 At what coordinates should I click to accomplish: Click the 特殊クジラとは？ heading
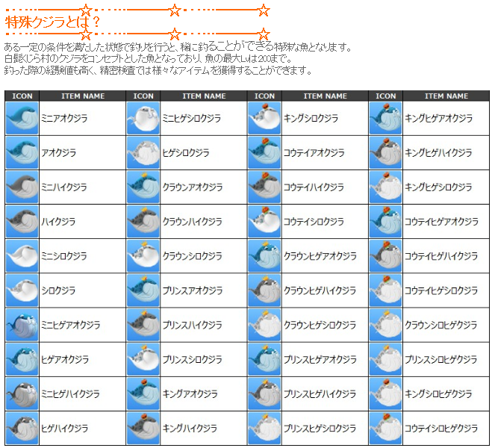pyautogui.click(x=52, y=22)
